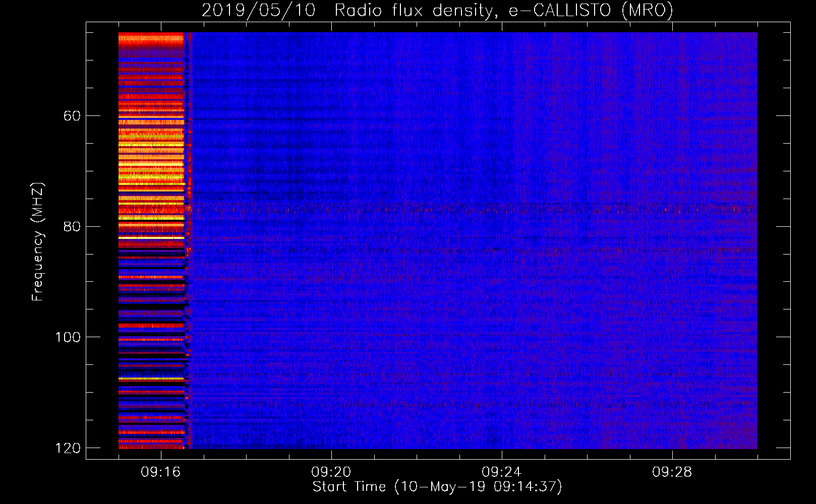
Task: Click the 09:24 time tick label
Action: tap(502, 472)
